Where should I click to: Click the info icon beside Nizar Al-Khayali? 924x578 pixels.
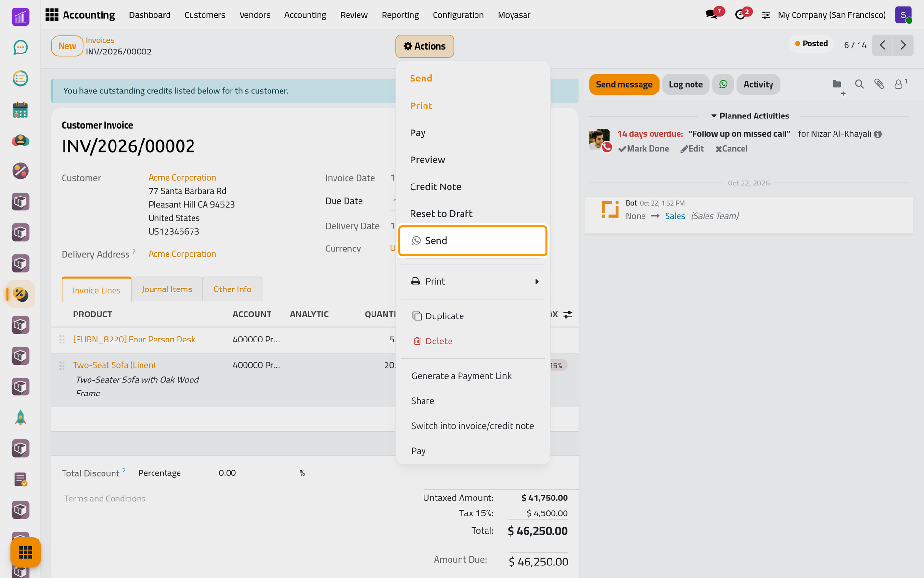pos(878,134)
